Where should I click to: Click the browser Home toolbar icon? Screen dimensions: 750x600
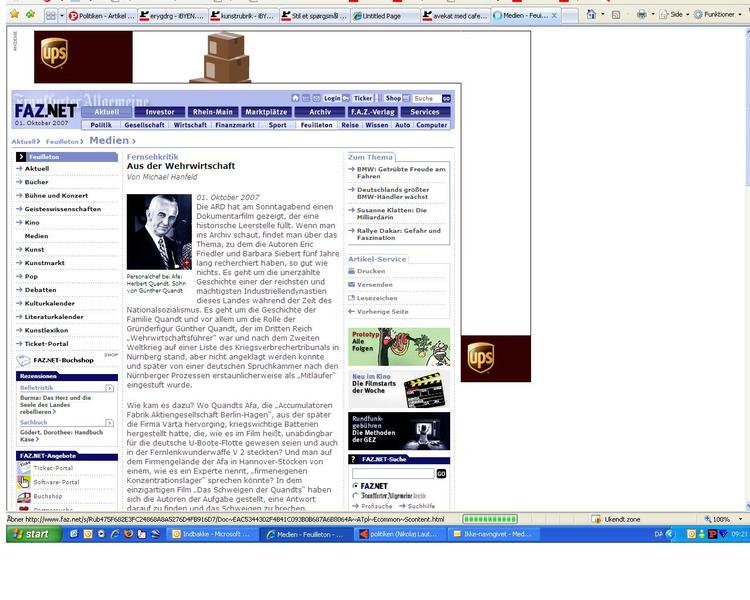592,14
